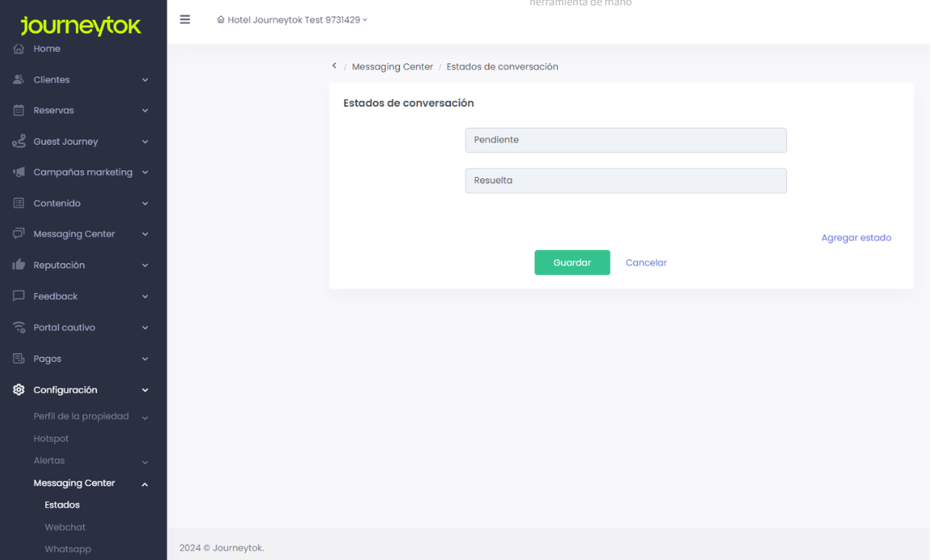This screenshot has width=931, height=560.
Task: Open Whatsapp submenu item
Action: (x=68, y=549)
